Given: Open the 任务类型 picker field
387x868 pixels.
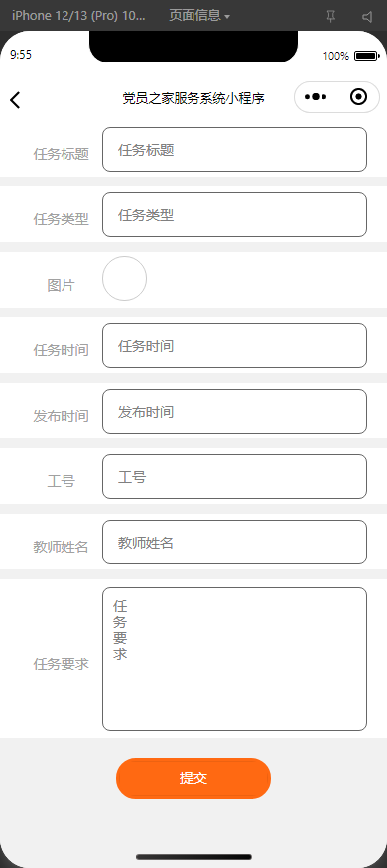Looking at the screenshot, I should (235, 215).
